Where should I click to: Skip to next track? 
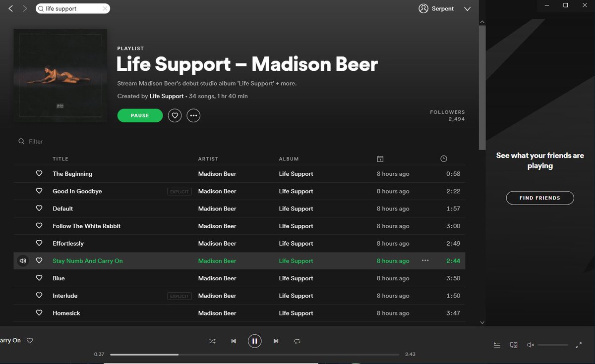click(x=276, y=341)
